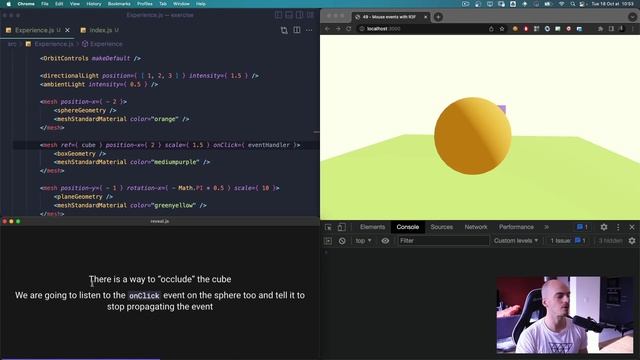Viewport: 640px width, 360px height.
Task: Show the console sidebar
Action: [x=328, y=241]
